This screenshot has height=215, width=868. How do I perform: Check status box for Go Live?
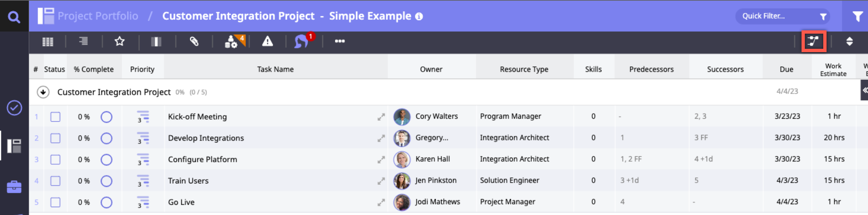[55, 202]
